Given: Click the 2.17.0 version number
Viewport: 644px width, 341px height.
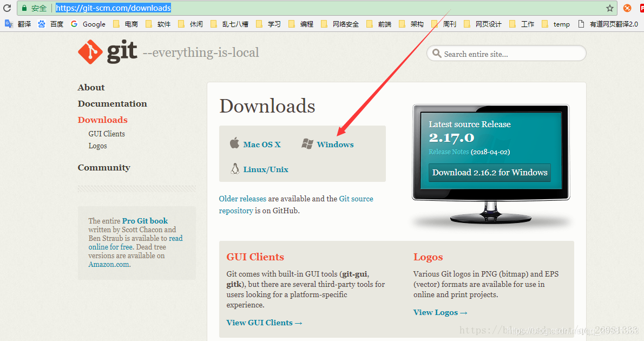Looking at the screenshot, I should (451, 137).
